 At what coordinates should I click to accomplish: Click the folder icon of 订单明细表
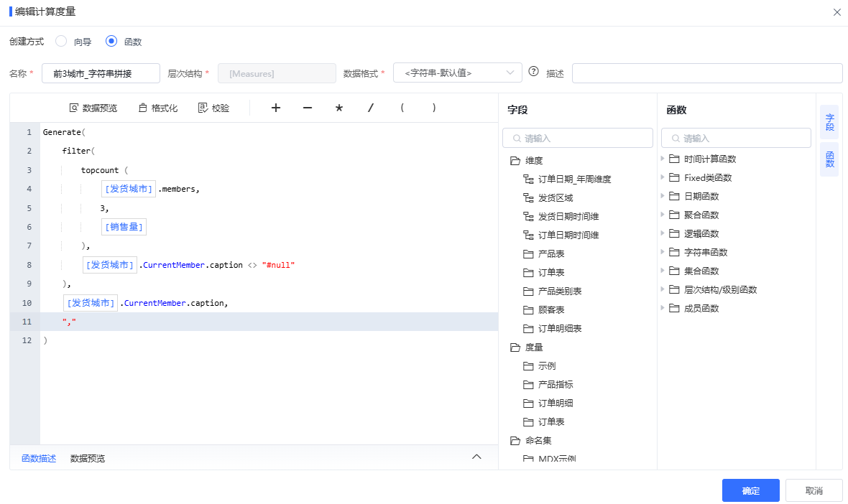coord(528,328)
